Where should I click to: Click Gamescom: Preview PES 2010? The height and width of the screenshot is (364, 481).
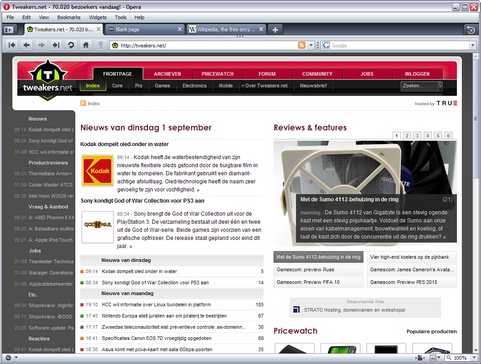412,282
